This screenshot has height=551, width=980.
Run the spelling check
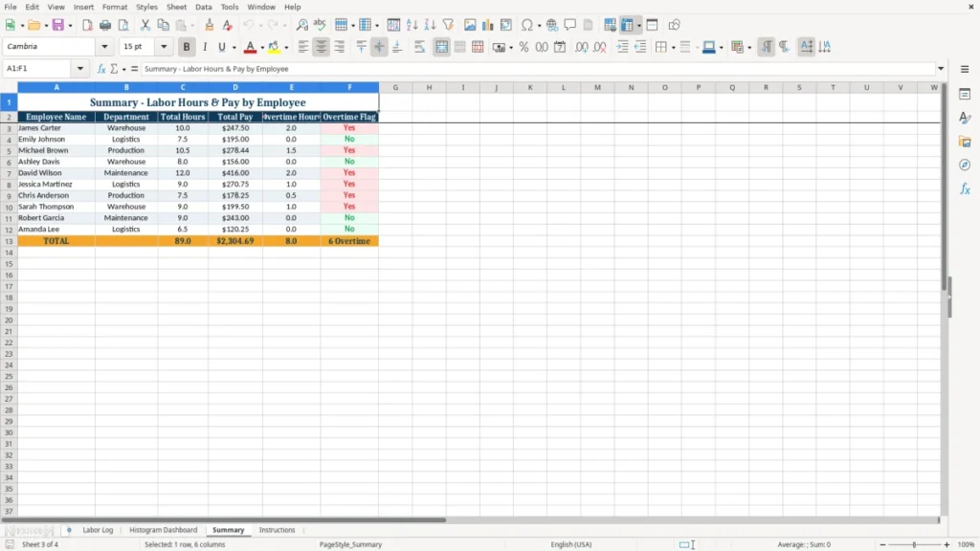click(320, 25)
